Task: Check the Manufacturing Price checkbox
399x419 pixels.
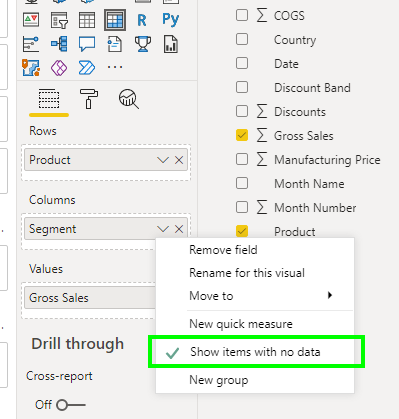Action: pos(242,159)
